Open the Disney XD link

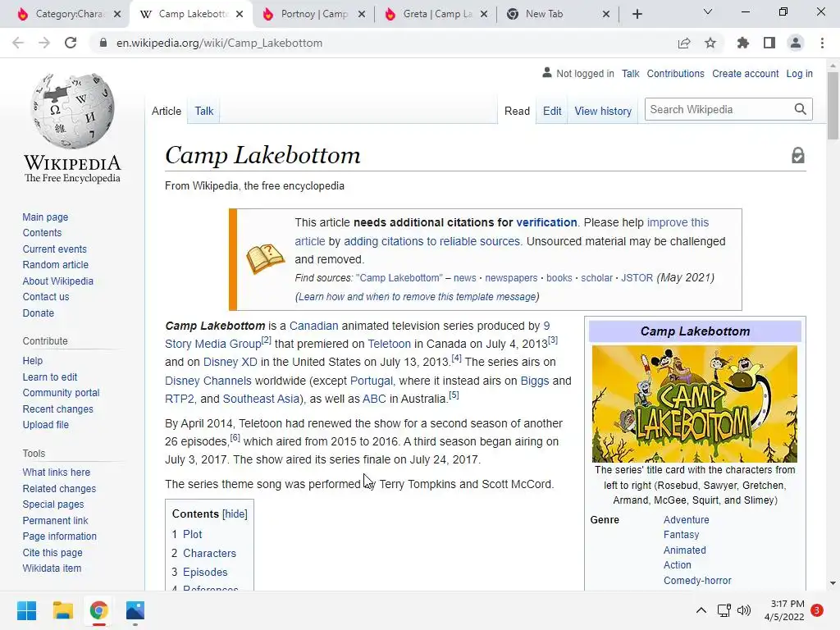(x=231, y=362)
